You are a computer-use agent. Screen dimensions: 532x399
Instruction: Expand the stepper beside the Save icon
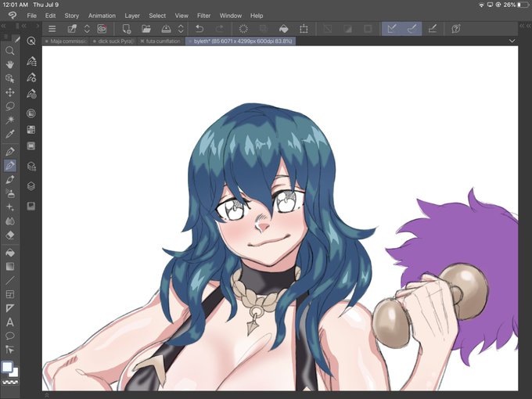[181, 29]
